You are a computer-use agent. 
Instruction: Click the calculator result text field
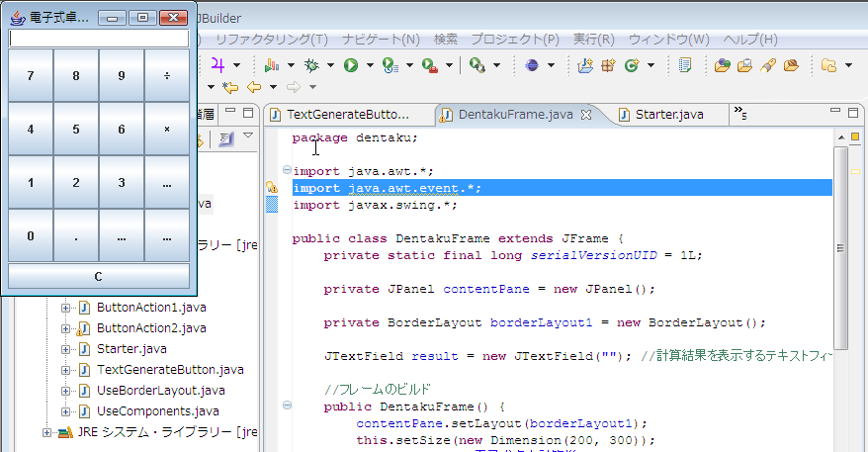[98, 39]
